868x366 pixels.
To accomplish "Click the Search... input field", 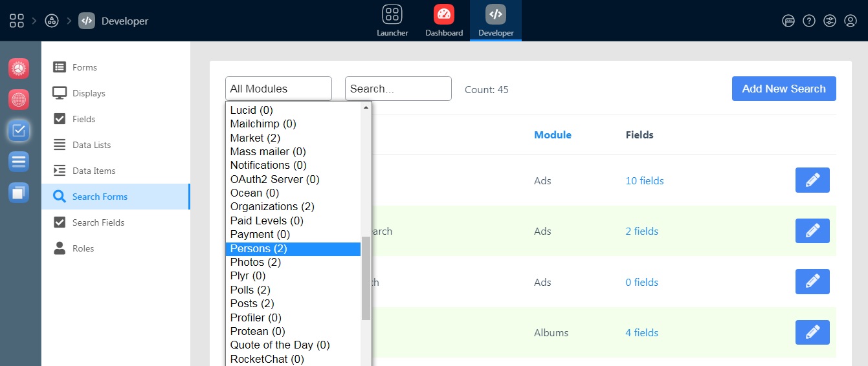I will (x=398, y=89).
